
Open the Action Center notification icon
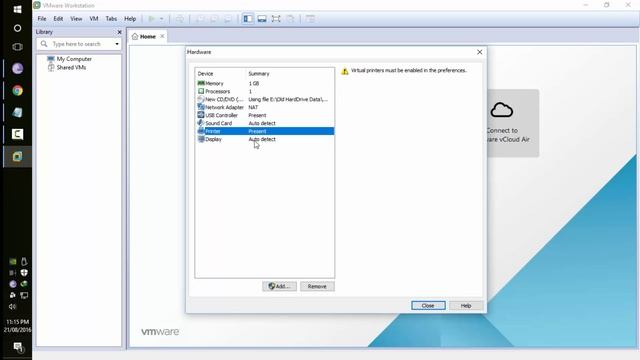click(x=18, y=347)
